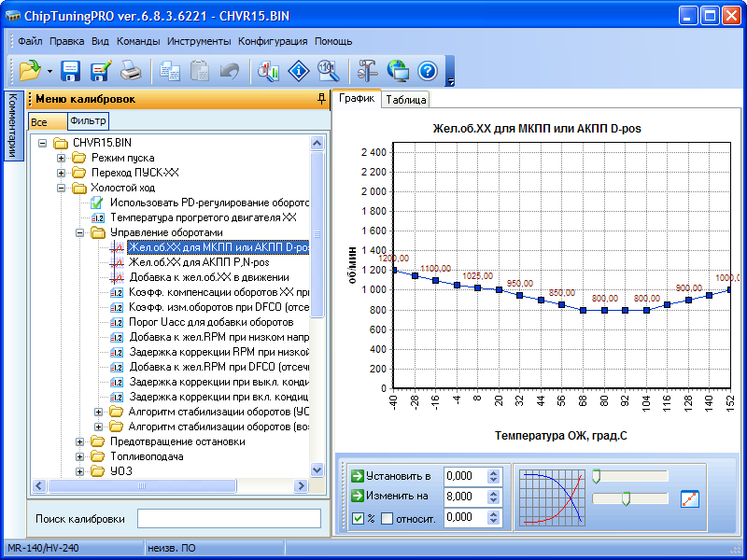This screenshot has height=560, width=747.
Task: Toggle Использовать PD-регулирование checkbox in tree
Action: 98,203
